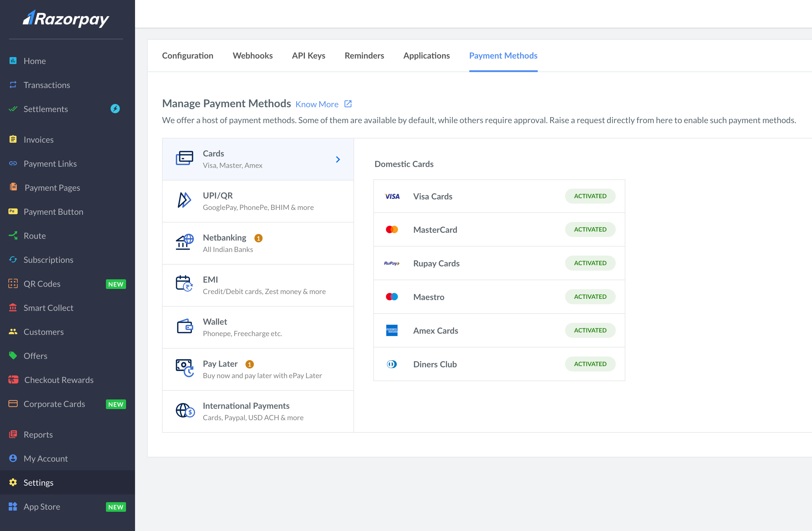Click the Settings gear icon
The height and width of the screenshot is (531, 812).
coord(13,482)
